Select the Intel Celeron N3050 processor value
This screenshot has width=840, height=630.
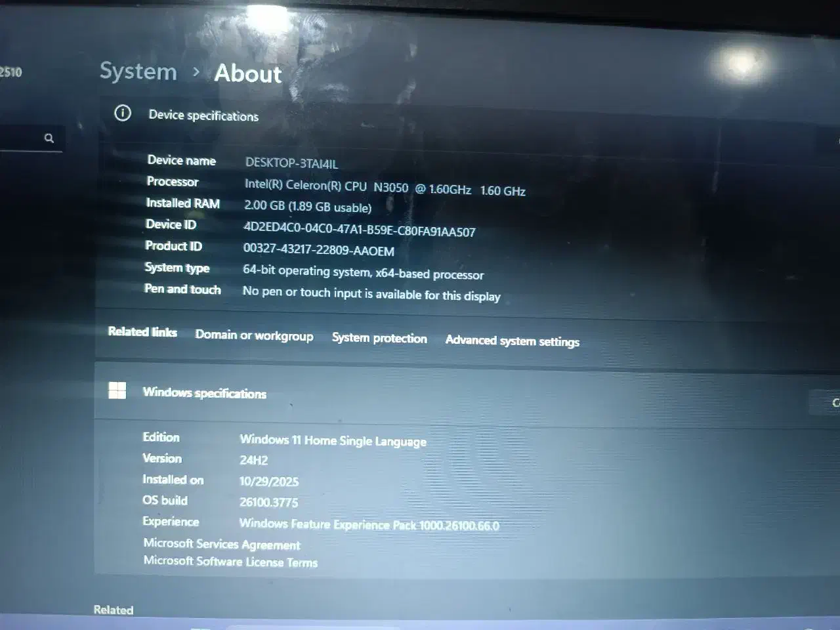coord(385,188)
